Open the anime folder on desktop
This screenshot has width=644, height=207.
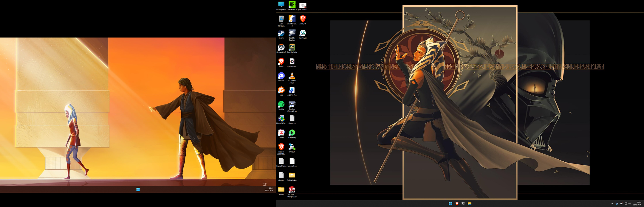(281, 191)
